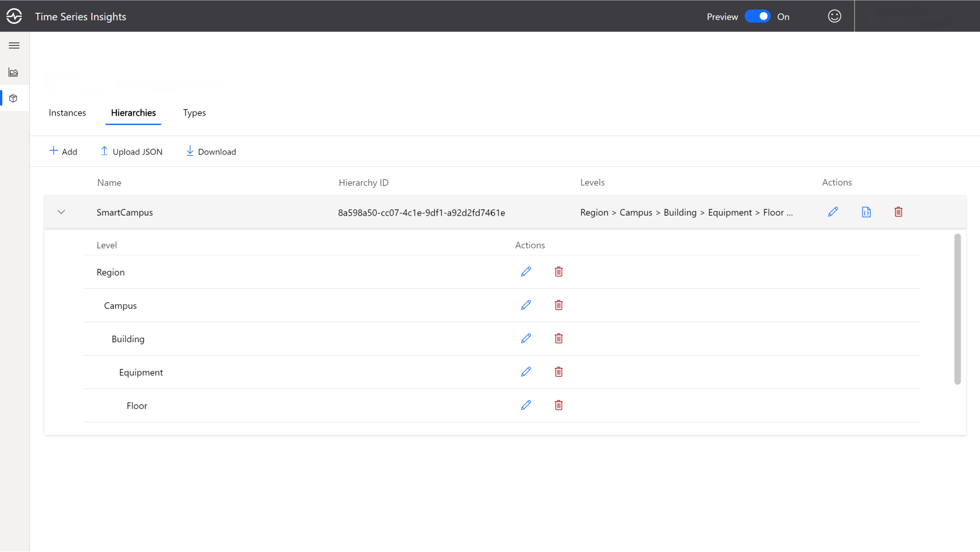Edit the Building level
980x552 pixels.
pyautogui.click(x=526, y=339)
